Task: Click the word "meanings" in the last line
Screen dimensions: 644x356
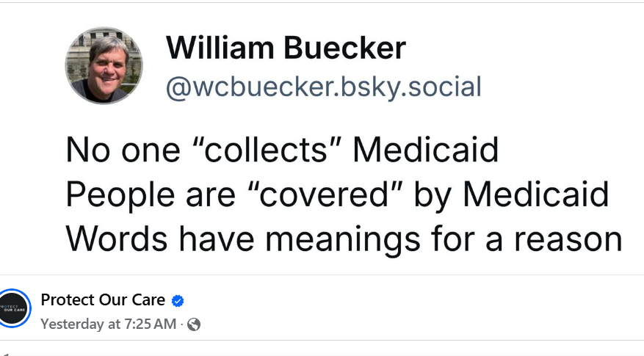Action: tap(343, 240)
